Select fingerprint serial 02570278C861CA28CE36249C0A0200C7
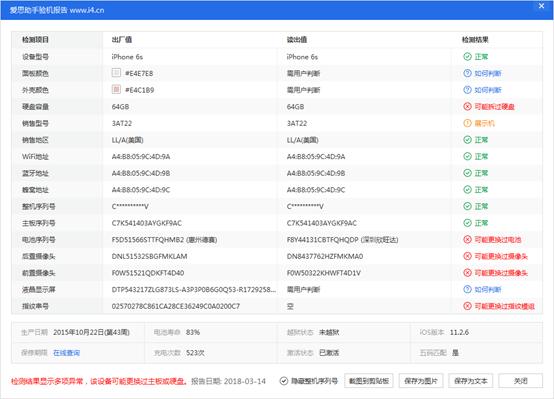The width and height of the screenshot is (554, 399). [176, 306]
